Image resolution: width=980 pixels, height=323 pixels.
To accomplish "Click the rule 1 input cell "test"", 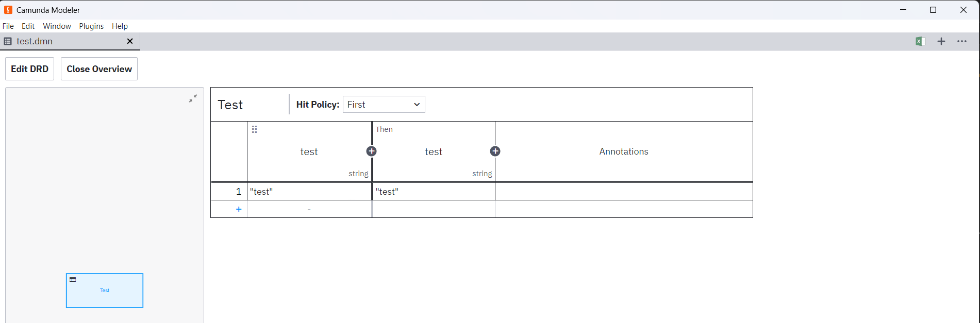I will pyautogui.click(x=309, y=192).
